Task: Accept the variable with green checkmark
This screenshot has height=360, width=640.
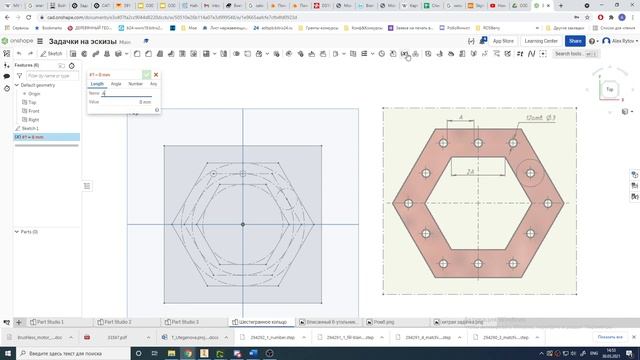Action: click(147, 75)
